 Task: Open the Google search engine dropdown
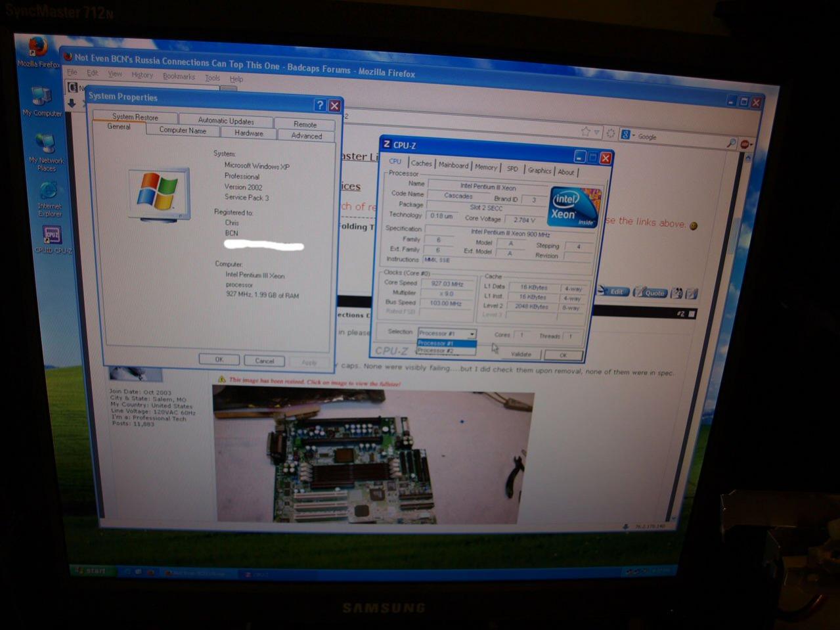pyautogui.click(x=629, y=135)
